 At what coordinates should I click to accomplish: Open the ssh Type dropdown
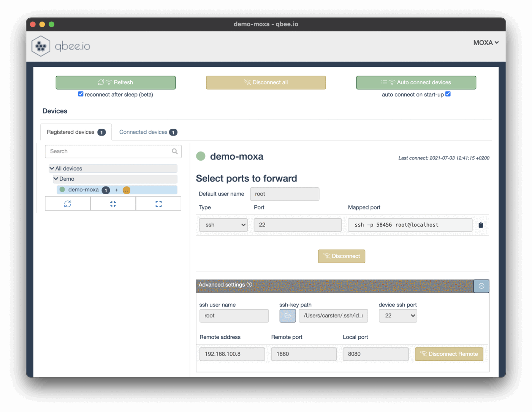[x=223, y=225]
